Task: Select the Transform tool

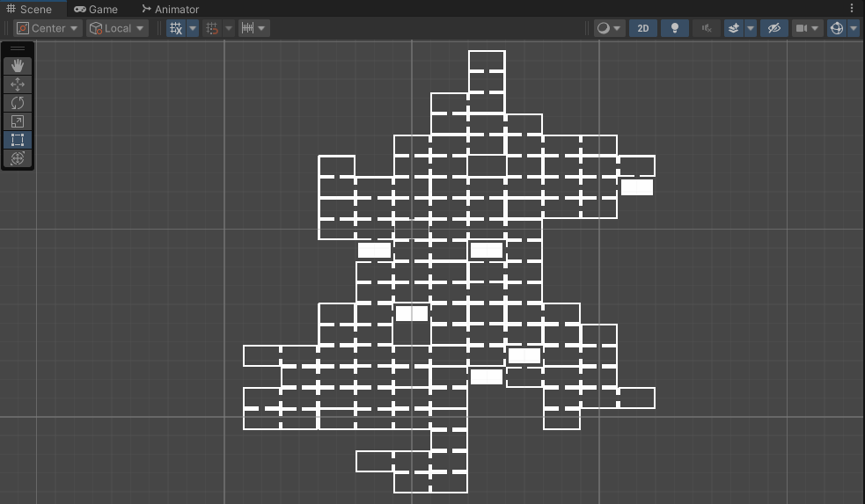Action: tap(18, 158)
